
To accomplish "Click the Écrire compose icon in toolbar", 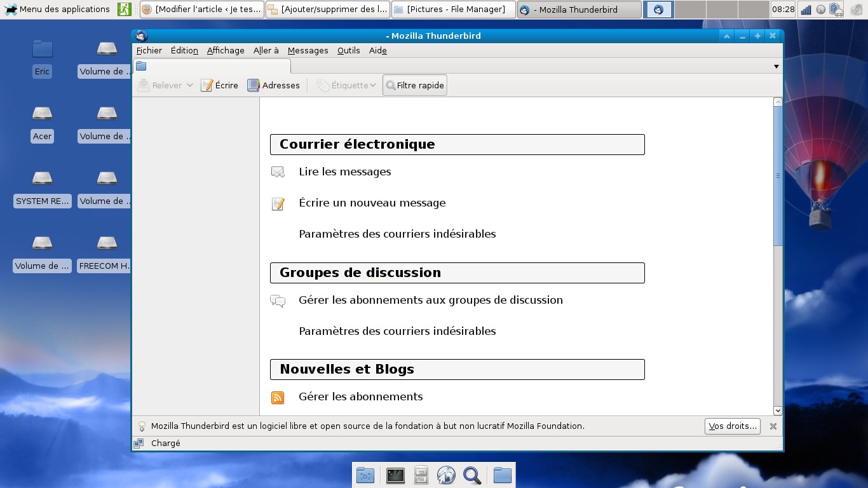I will coord(207,85).
